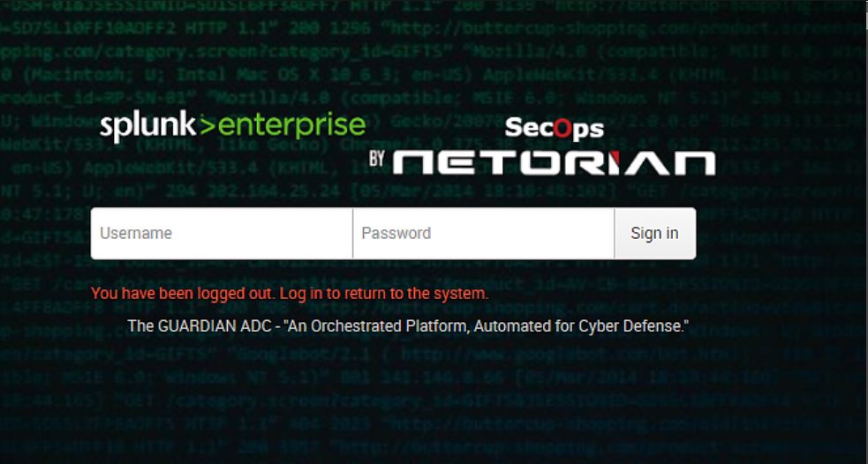This screenshot has width=868, height=464.
Task: Click the BY text beside NETORIAN
Action: [x=377, y=160]
